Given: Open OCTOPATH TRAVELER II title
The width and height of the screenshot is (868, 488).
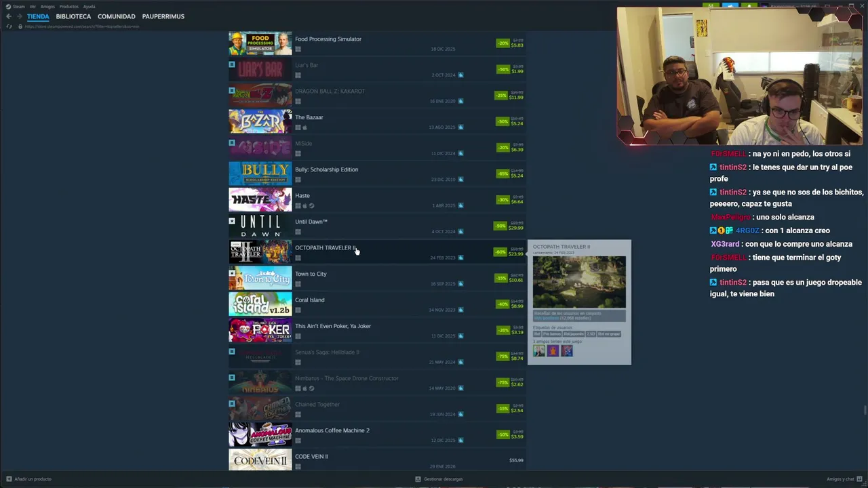Looking at the screenshot, I should (325, 248).
